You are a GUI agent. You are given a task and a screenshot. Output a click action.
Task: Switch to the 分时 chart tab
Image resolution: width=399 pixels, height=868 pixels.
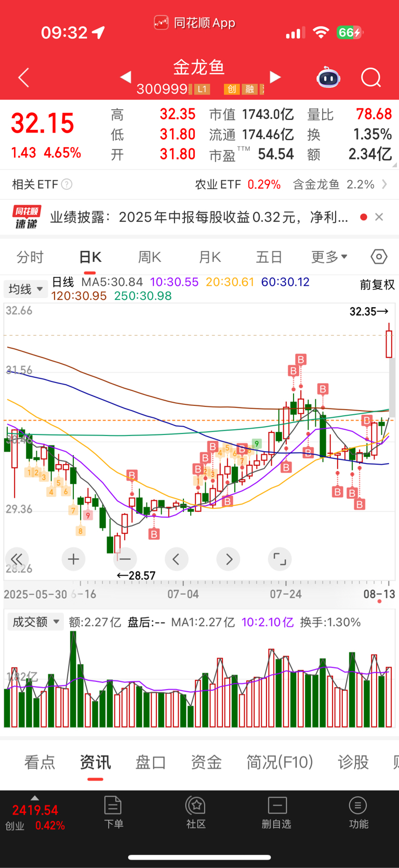[x=30, y=257]
